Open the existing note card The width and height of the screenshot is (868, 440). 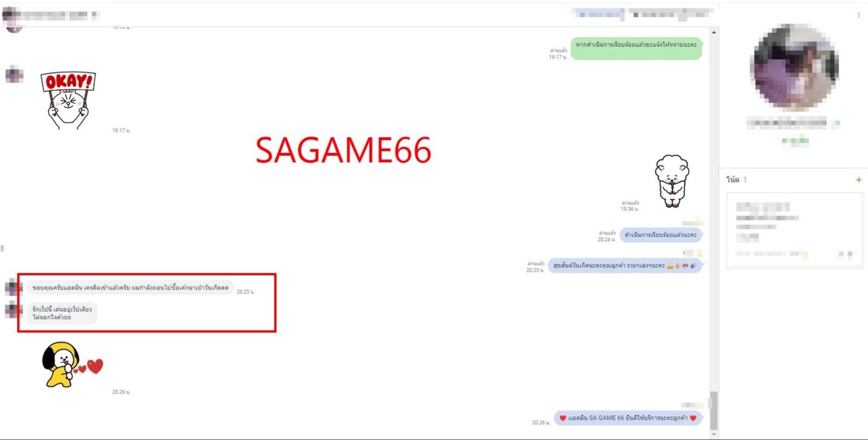tap(794, 230)
